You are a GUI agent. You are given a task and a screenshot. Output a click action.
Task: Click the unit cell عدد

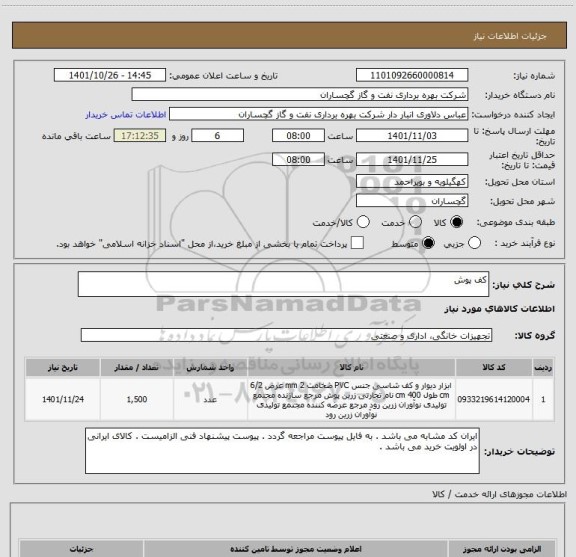coord(210,399)
